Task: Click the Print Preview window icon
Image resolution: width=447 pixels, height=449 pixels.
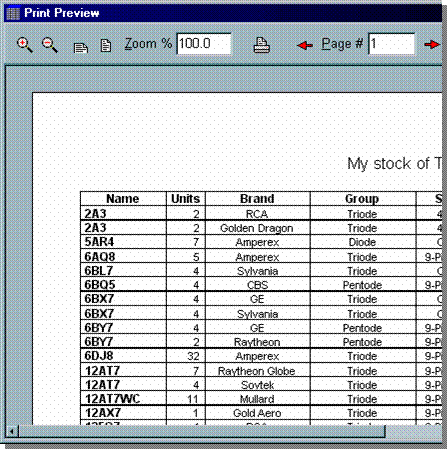Action: click(x=13, y=13)
